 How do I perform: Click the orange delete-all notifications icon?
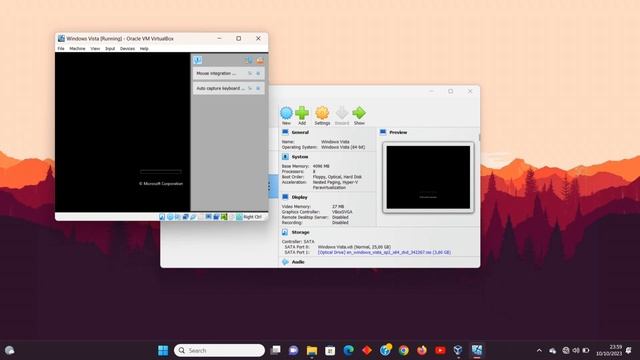click(260, 60)
